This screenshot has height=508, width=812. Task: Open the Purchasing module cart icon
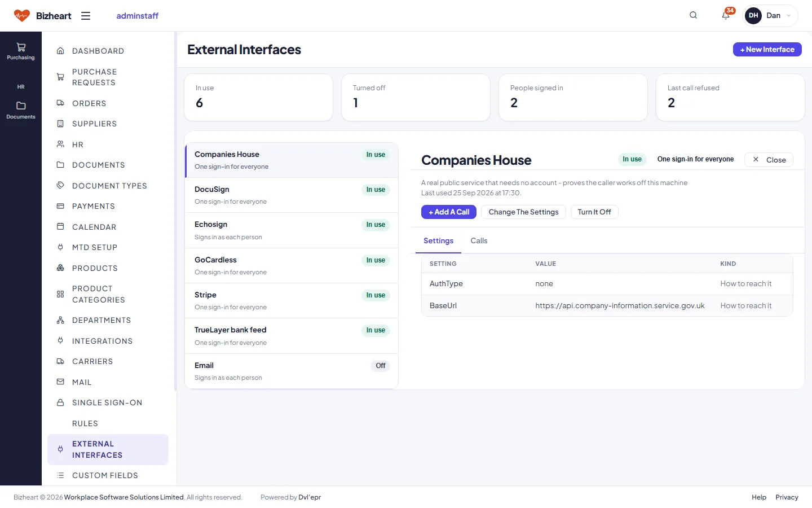point(21,47)
